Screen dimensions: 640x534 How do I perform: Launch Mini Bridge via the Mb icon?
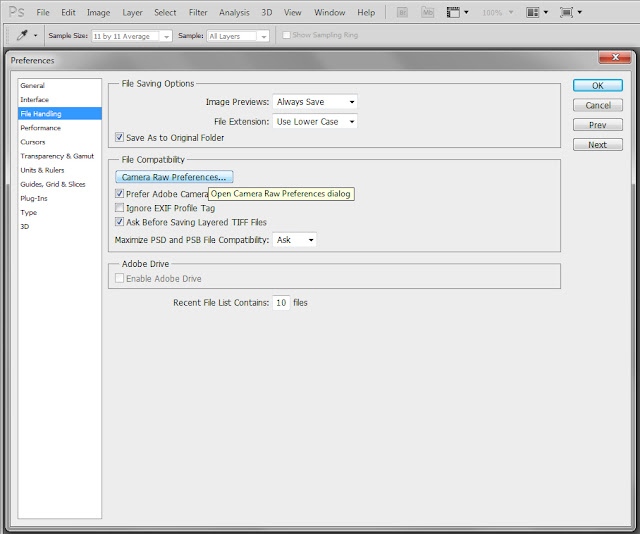(427, 13)
